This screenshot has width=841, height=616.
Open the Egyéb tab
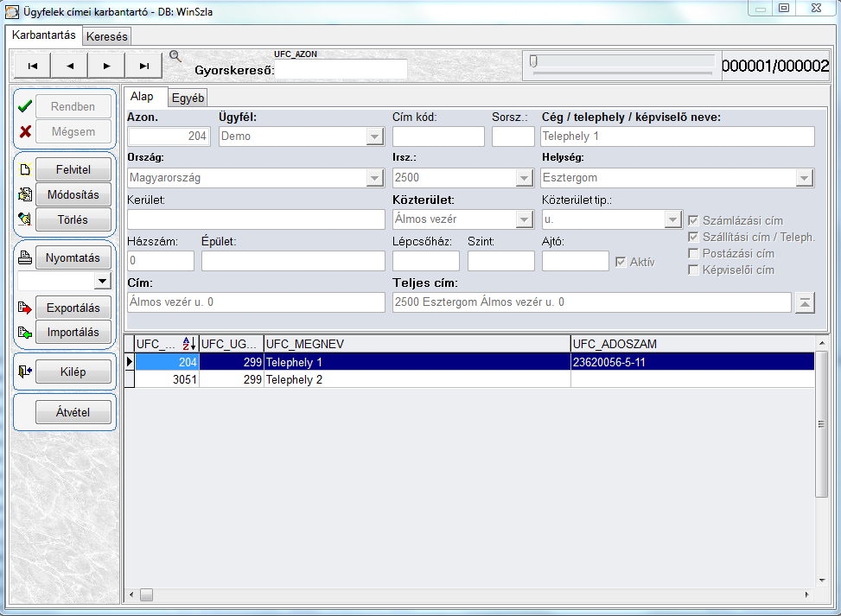[x=188, y=98]
